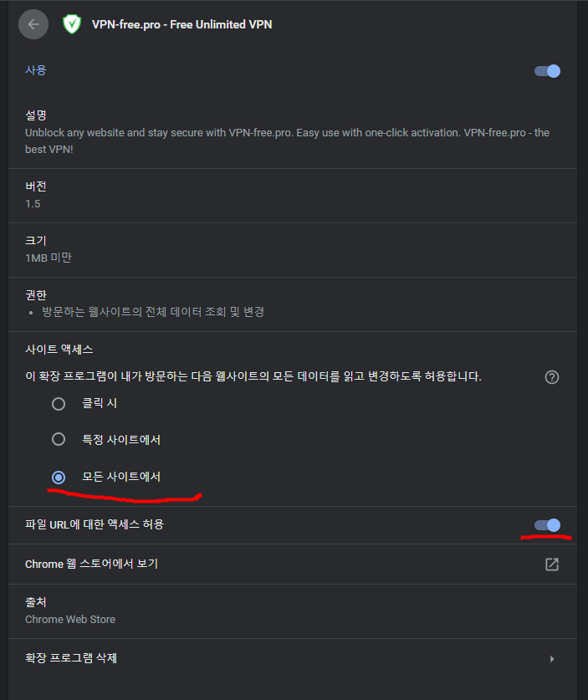Click the extension description paragraph text
Screen dimensions: 588x700
pyautogui.click(x=287, y=141)
